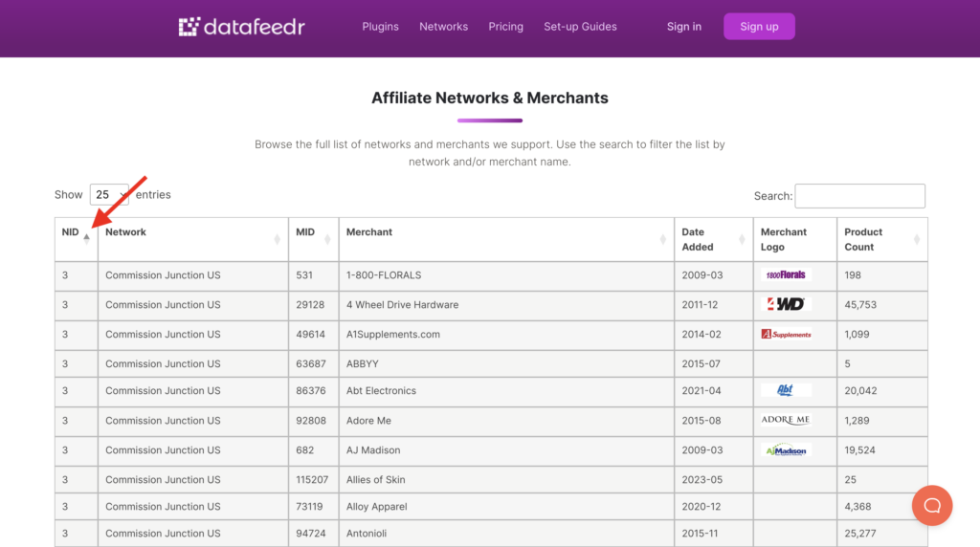Select the Abt Electronics merchant cell
Image resolution: width=980 pixels, height=547 pixels.
[x=506, y=391]
